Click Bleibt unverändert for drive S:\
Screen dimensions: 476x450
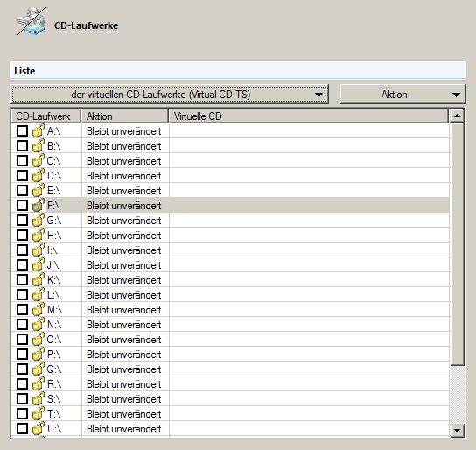point(124,399)
